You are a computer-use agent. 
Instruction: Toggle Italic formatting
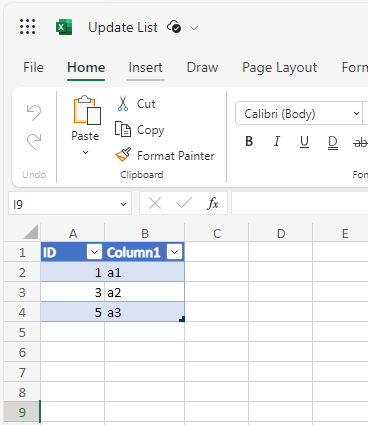[x=276, y=142]
